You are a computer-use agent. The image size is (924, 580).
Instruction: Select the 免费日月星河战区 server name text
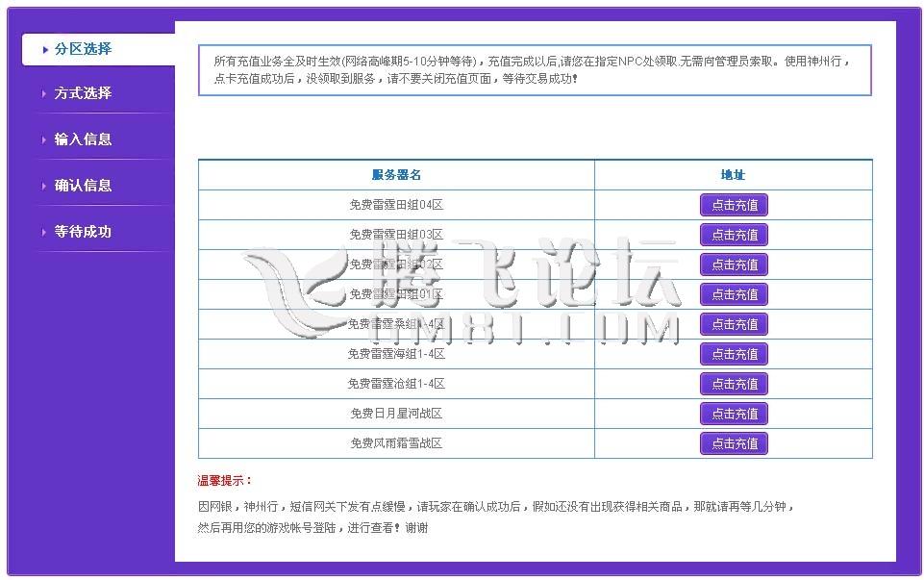click(396, 414)
